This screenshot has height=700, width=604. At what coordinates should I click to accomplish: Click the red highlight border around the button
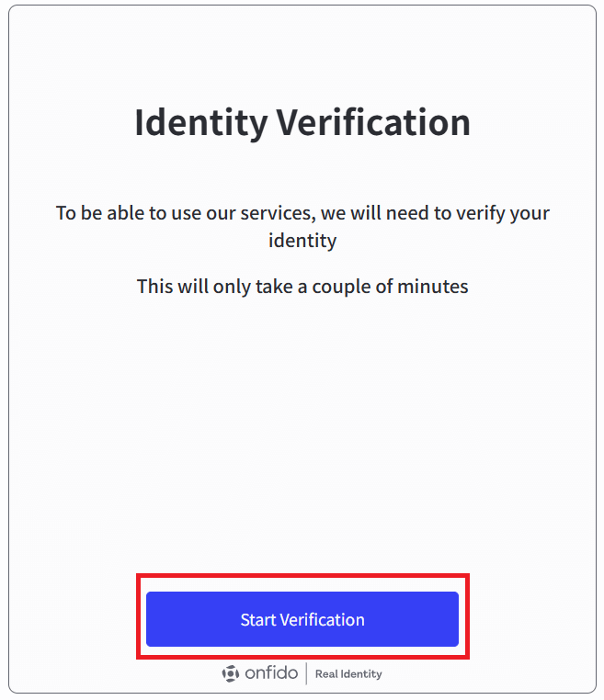click(x=302, y=576)
